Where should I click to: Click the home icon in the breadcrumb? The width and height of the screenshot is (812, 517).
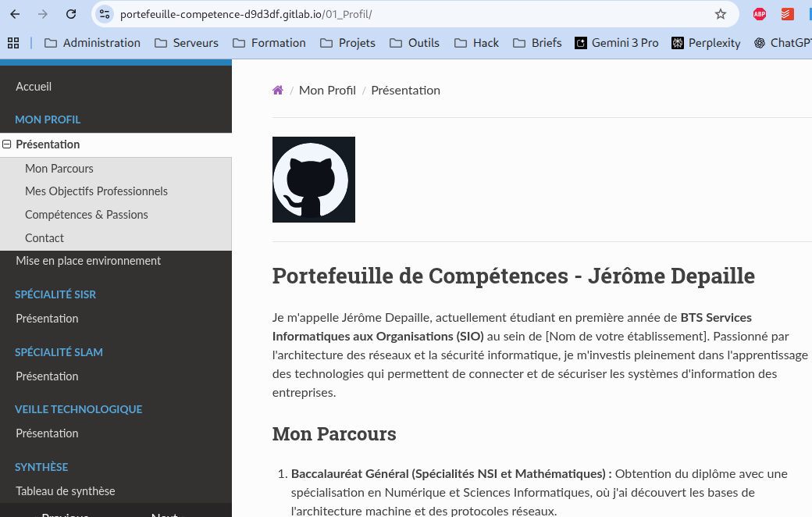[277, 89]
